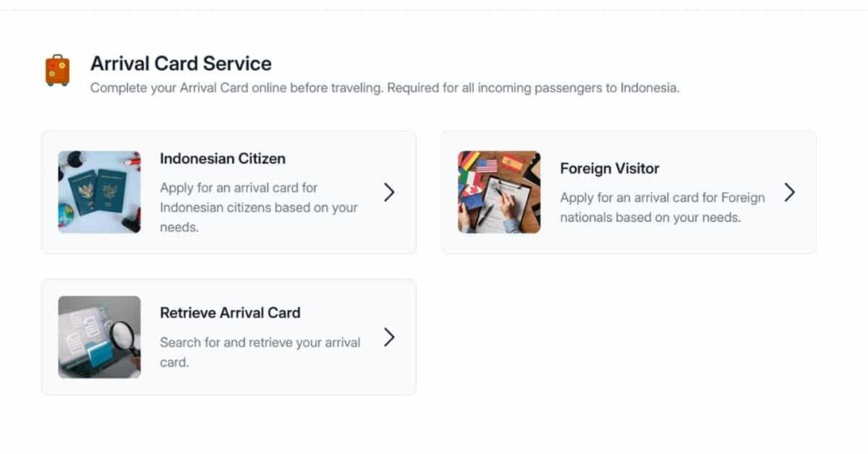Click the Foreign Visitor flags thumbnail

pos(499,192)
